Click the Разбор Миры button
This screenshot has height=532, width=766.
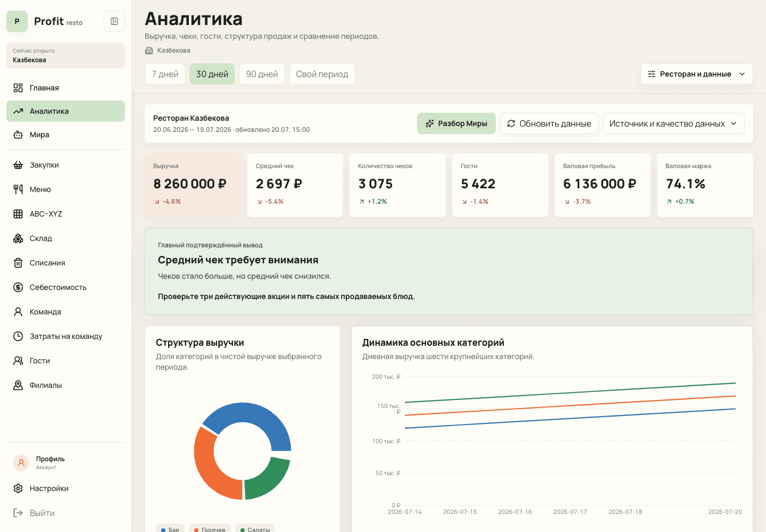(x=456, y=123)
